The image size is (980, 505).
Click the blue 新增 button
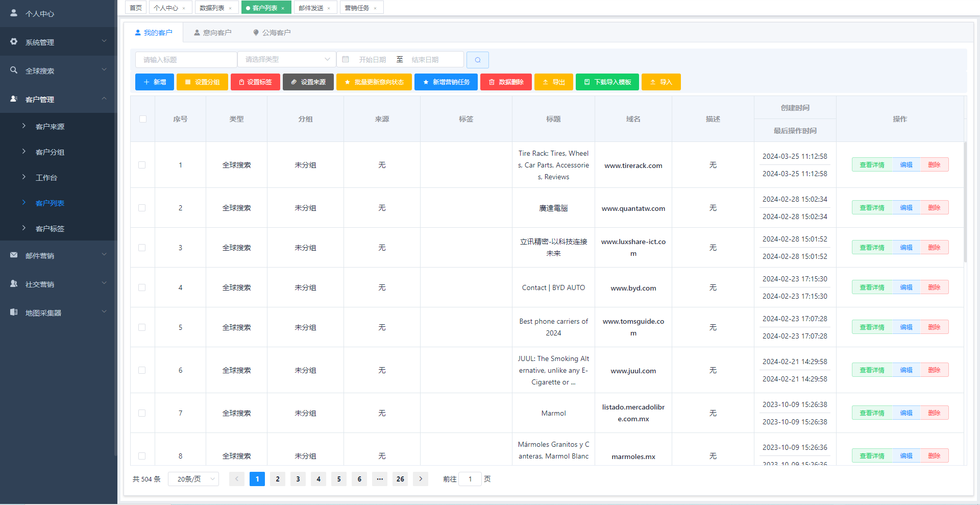[x=155, y=82]
